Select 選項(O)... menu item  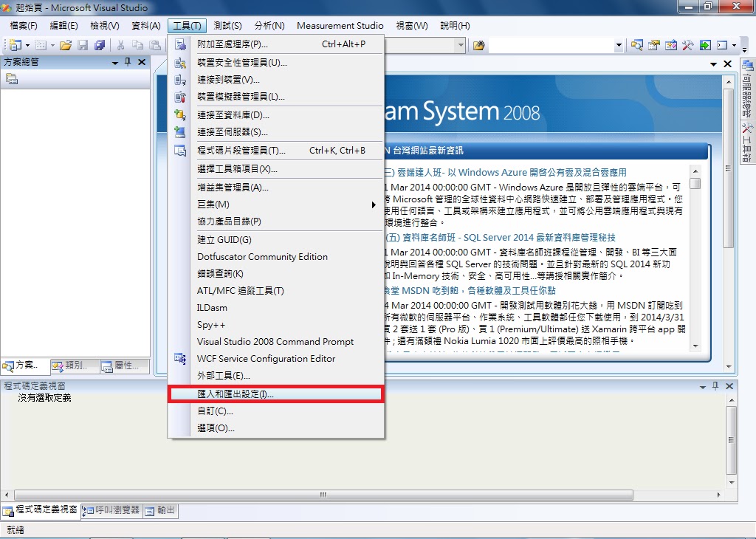coord(275,428)
